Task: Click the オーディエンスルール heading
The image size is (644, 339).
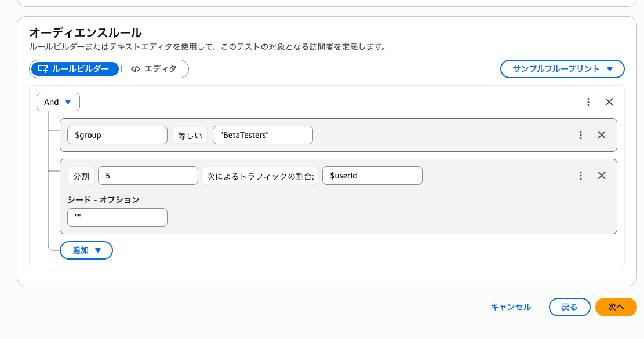Action: pyautogui.click(x=85, y=32)
